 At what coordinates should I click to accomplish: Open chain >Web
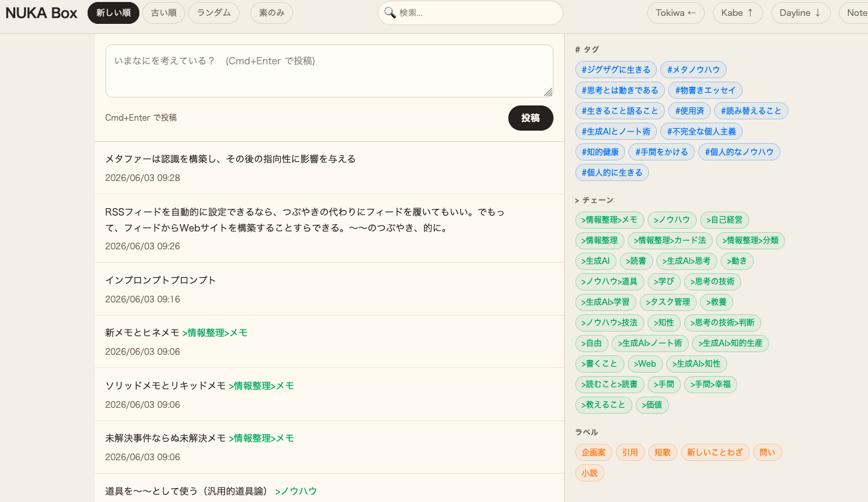pyautogui.click(x=645, y=364)
